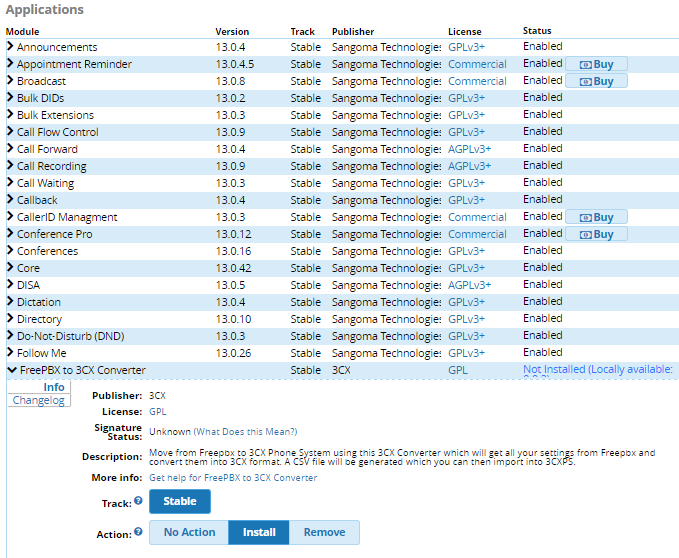Screen dimensions: 679x558
Task: Open the What Does this Mean? link
Action: click(x=245, y=432)
